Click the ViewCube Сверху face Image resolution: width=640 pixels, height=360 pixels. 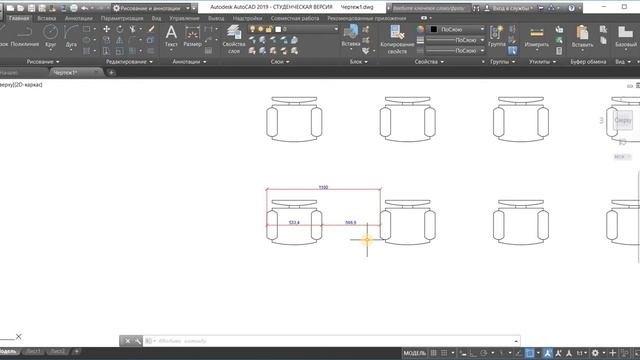tap(623, 120)
